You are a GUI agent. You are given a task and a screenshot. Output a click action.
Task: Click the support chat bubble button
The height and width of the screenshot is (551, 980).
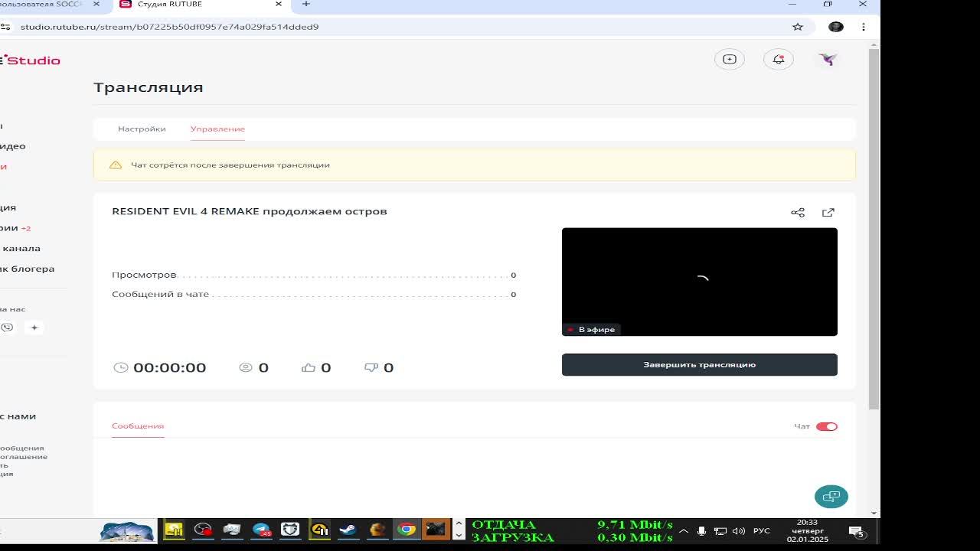(831, 497)
